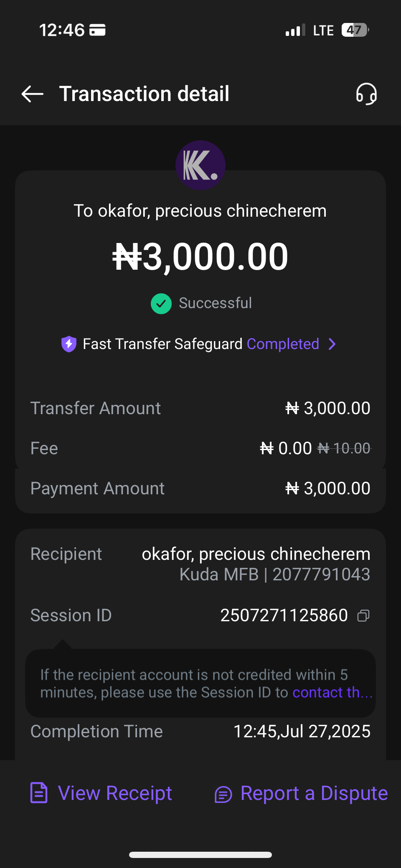This screenshot has width=401, height=868.
Task: Check battery indicator in status bar
Action: (x=355, y=30)
